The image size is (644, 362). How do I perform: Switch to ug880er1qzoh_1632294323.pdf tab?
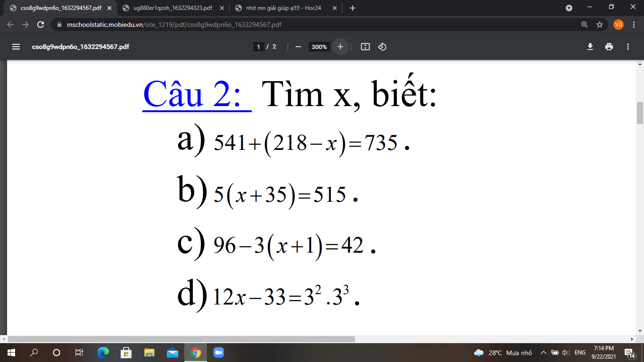(173, 8)
